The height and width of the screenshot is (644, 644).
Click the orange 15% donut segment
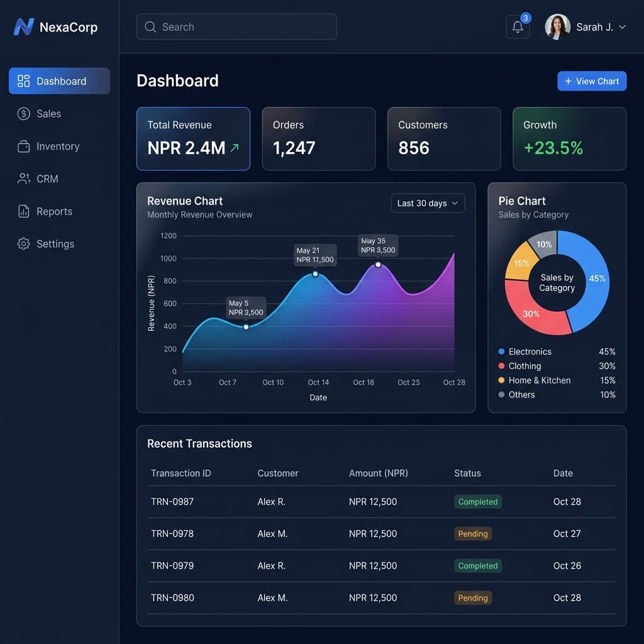[x=521, y=264]
